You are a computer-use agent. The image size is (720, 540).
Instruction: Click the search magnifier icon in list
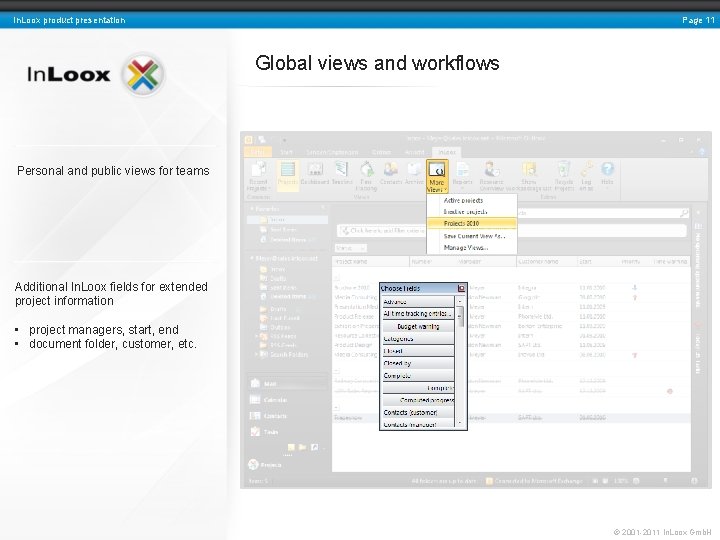click(x=684, y=213)
